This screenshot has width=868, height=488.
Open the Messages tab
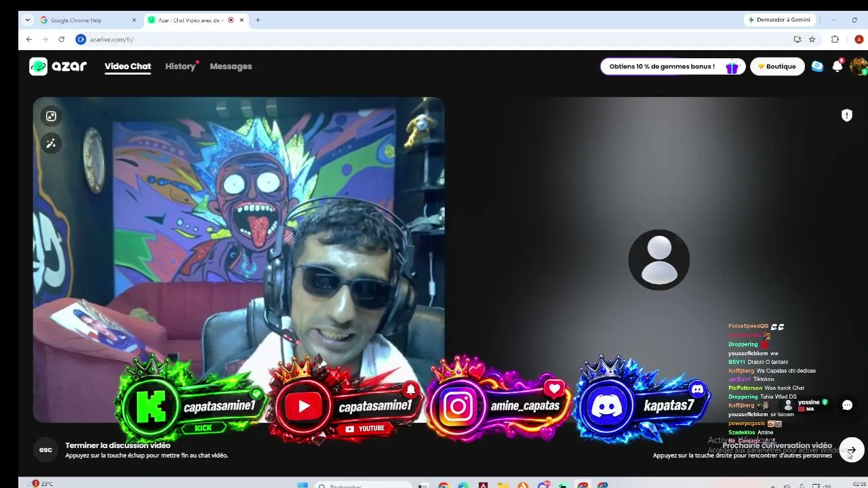click(x=231, y=66)
